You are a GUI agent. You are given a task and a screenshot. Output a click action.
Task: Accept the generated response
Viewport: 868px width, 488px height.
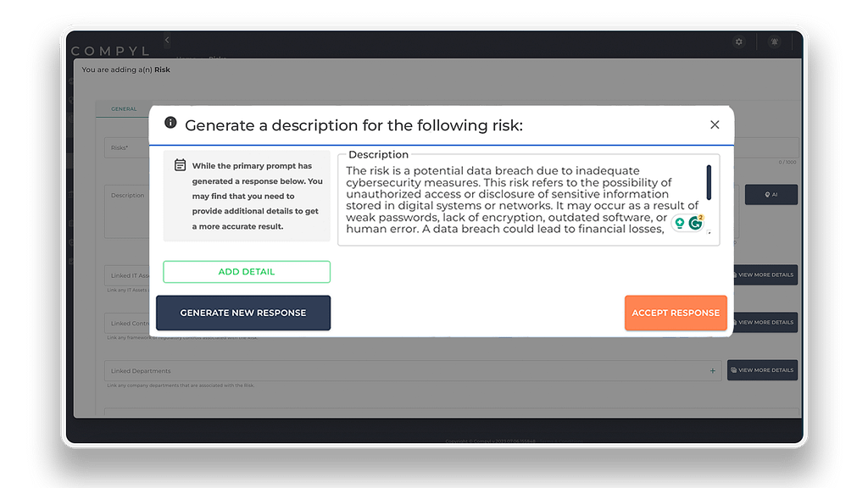pos(676,313)
